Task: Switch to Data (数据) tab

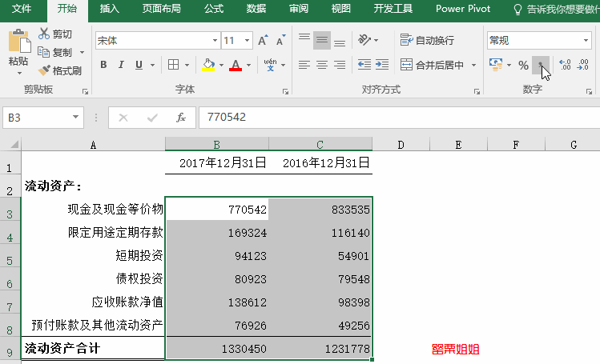Action: [x=256, y=9]
